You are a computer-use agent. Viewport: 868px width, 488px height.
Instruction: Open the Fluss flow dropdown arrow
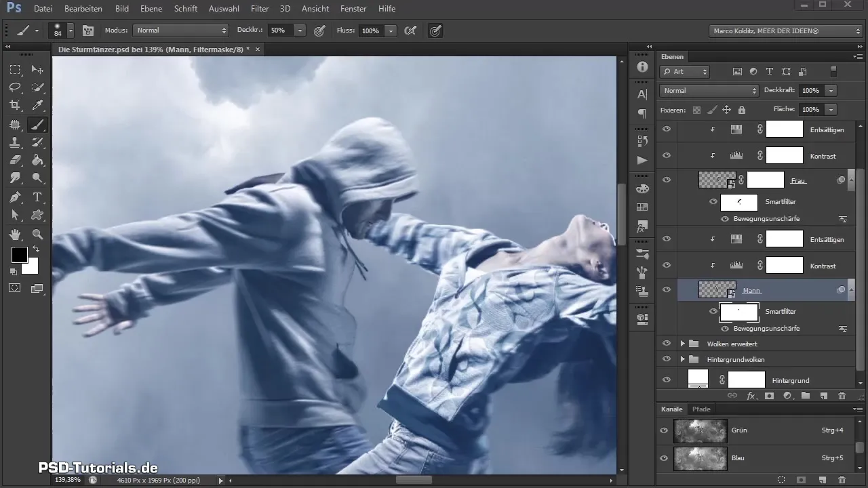coord(391,30)
